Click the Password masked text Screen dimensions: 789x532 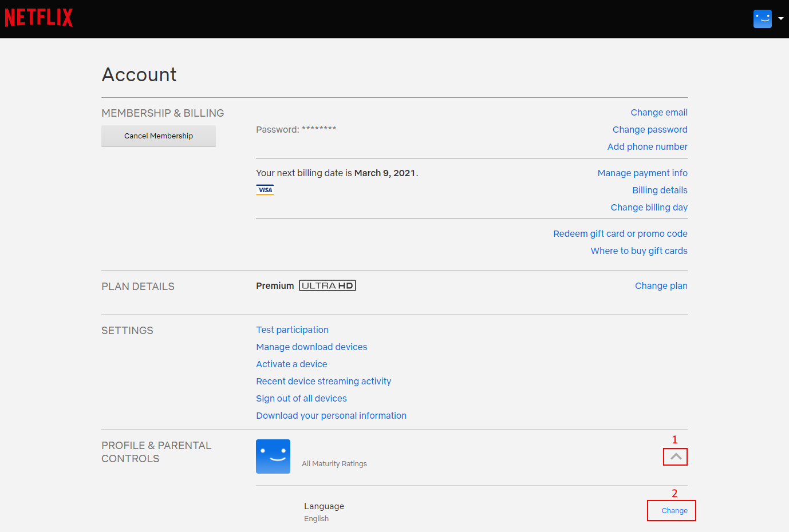(296, 130)
